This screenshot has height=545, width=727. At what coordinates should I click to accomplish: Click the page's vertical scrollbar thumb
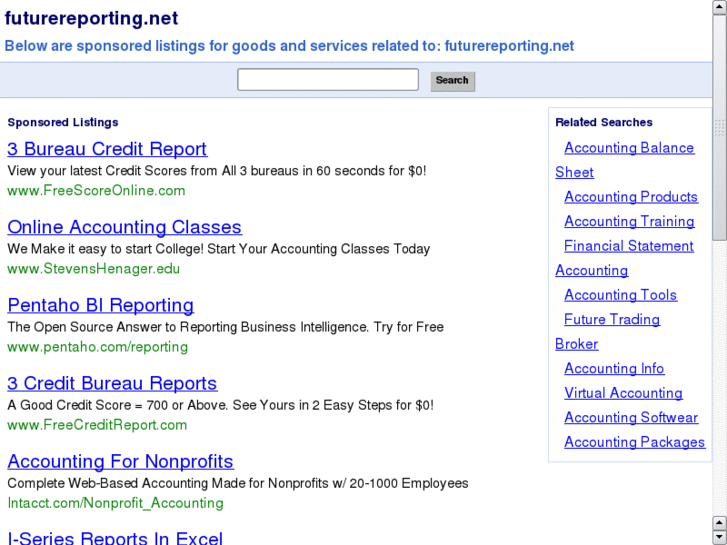(x=719, y=130)
